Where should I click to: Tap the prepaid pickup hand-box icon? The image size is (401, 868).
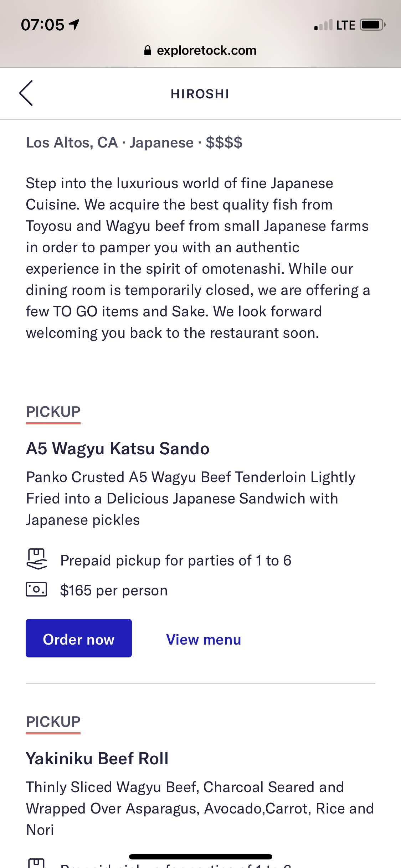tap(36, 559)
